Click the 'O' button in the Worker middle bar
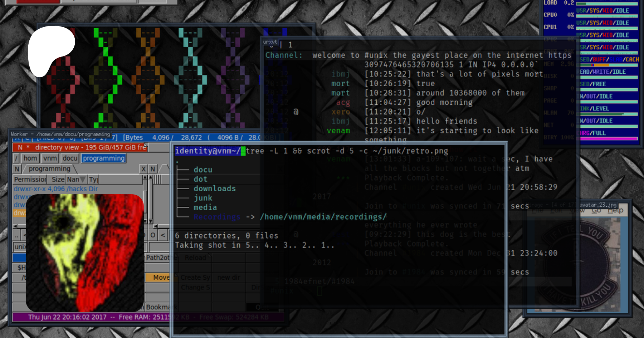 [153, 235]
